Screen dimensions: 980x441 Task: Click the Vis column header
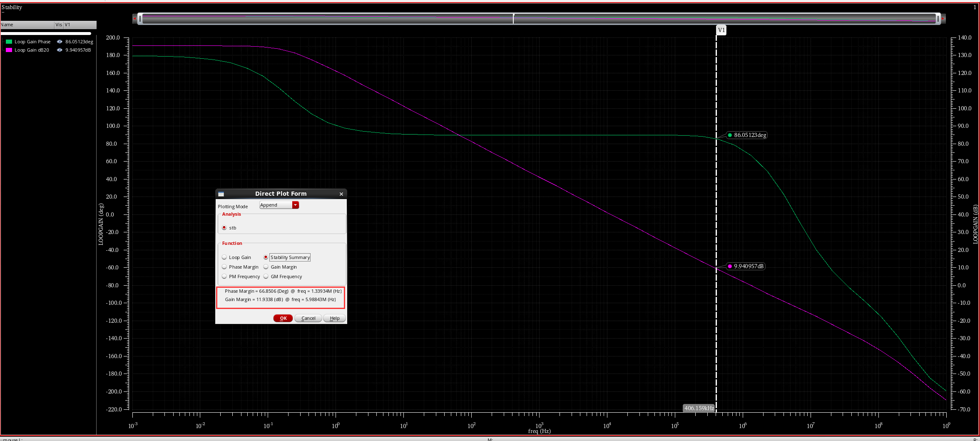pyautogui.click(x=59, y=25)
